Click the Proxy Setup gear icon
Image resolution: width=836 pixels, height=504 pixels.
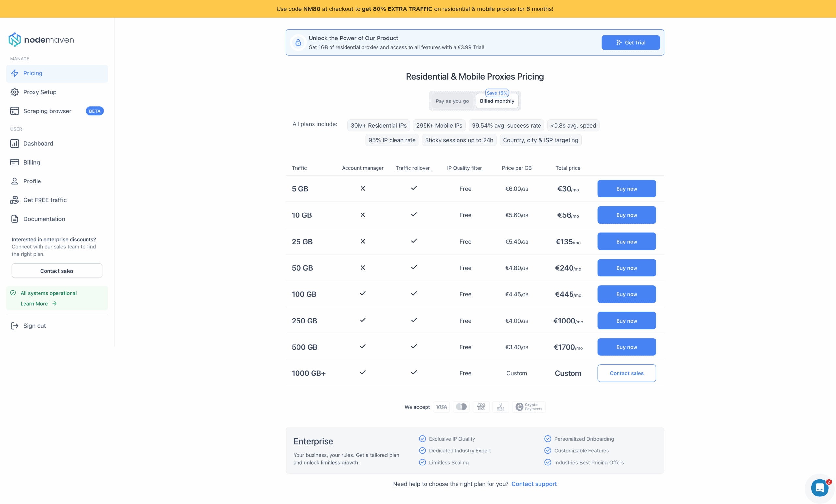pyautogui.click(x=15, y=92)
